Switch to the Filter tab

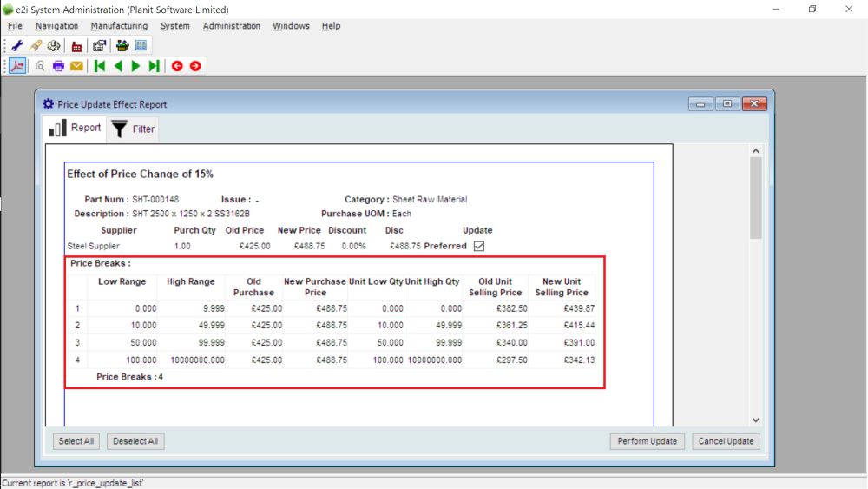[x=134, y=129]
